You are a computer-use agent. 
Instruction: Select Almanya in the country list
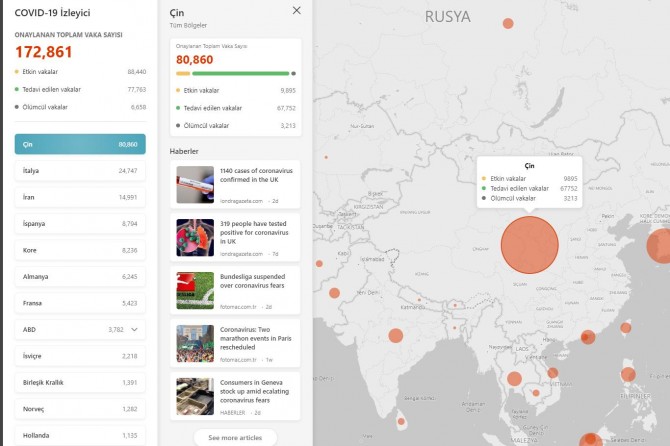coord(80,276)
